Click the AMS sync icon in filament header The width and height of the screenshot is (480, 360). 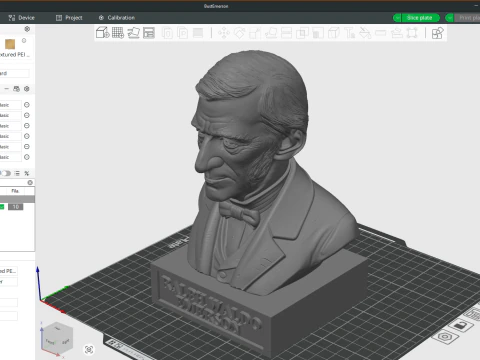click(16, 89)
